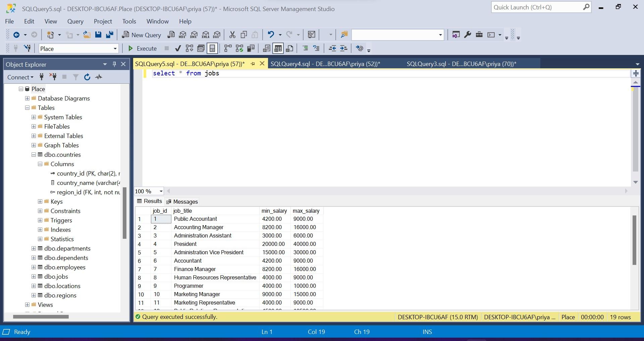This screenshot has width=644, height=341.
Task: Expand the dbo.employees table node
Action: click(34, 267)
